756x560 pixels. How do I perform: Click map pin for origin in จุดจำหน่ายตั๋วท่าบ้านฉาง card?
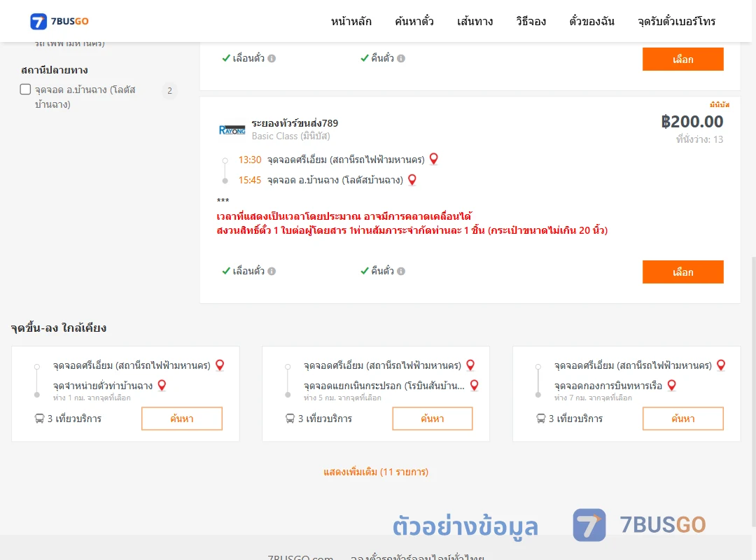pyautogui.click(x=220, y=365)
